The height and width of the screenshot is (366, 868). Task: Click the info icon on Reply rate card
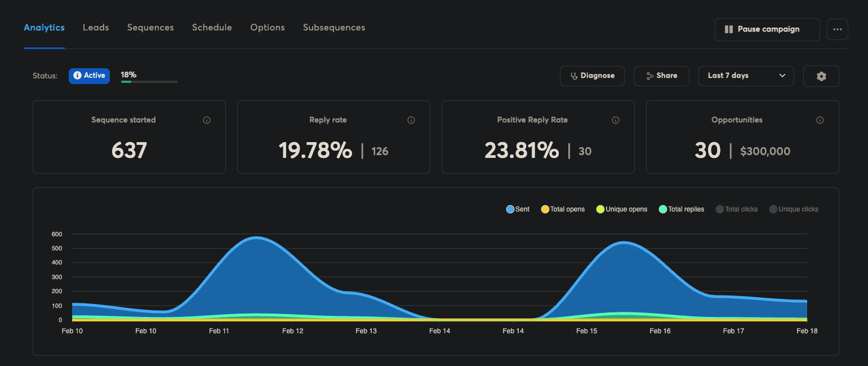point(411,120)
